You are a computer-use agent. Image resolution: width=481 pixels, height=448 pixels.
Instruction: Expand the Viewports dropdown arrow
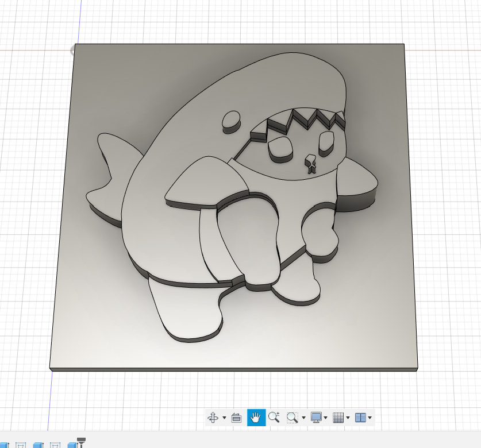point(370,418)
